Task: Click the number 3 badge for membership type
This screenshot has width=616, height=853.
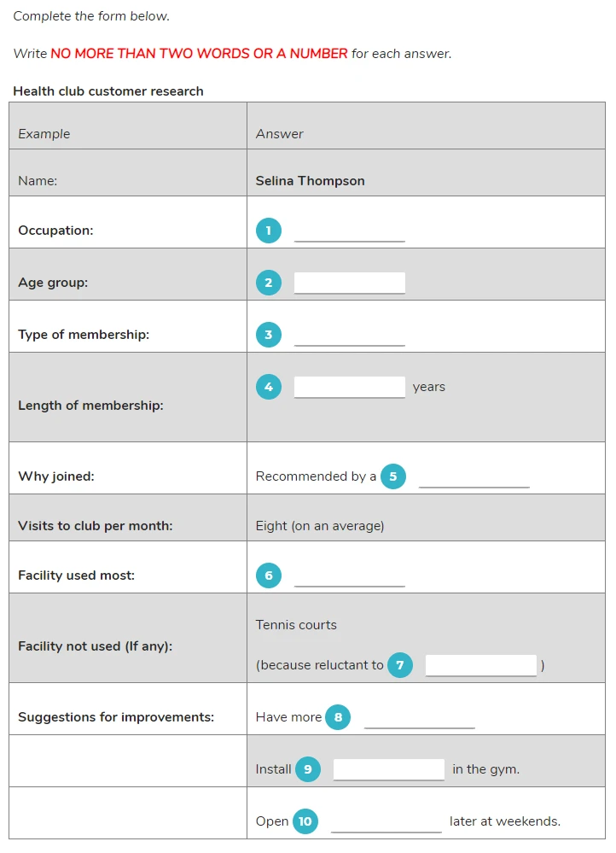Action: (x=269, y=335)
